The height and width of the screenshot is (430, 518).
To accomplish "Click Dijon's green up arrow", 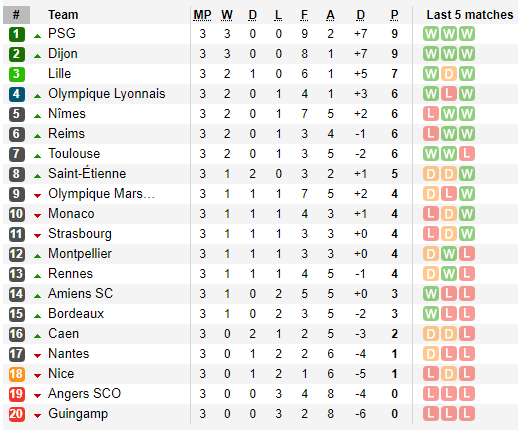I will click(x=37, y=56).
